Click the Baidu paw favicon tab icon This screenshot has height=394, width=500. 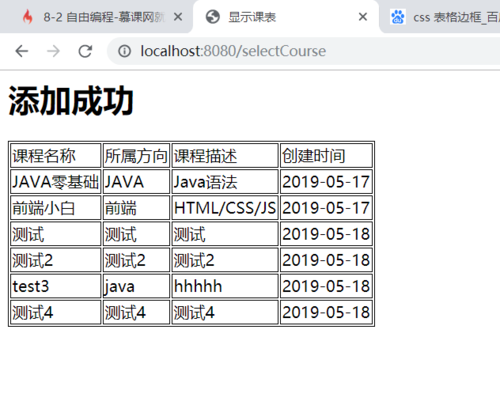tap(398, 17)
